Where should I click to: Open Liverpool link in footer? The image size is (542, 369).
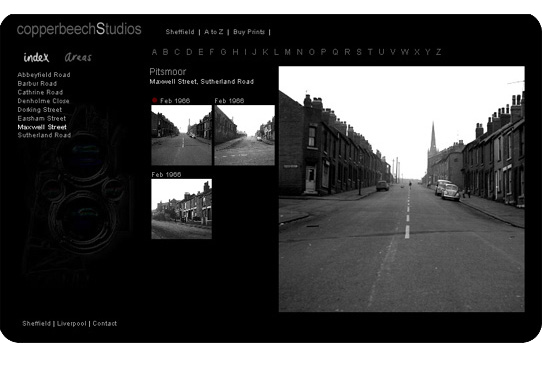click(x=72, y=323)
